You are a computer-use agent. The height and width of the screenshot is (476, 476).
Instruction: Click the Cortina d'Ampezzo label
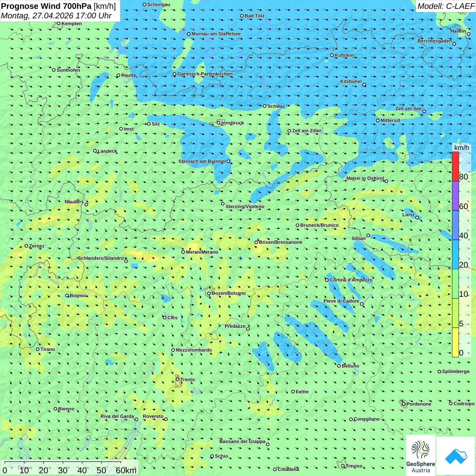coord(351,280)
